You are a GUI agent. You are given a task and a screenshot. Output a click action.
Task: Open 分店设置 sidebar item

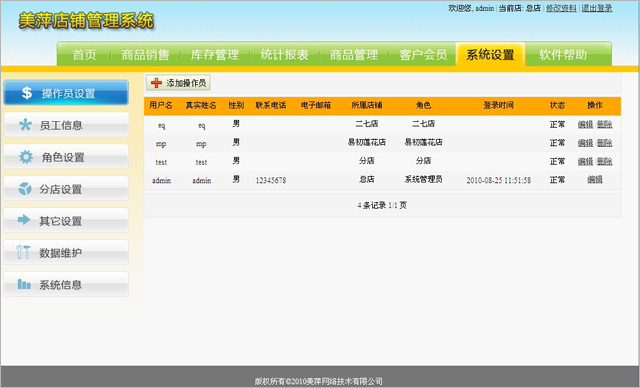tap(66, 188)
